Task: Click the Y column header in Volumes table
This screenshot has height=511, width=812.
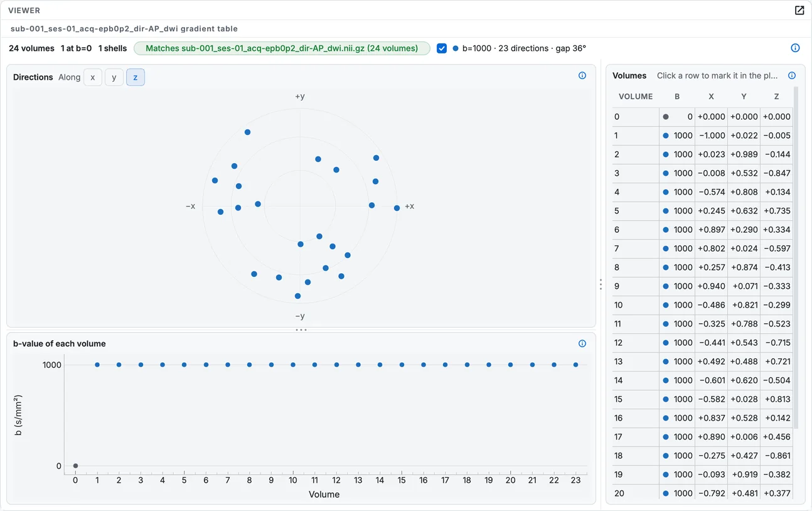Action: tap(744, 97)
